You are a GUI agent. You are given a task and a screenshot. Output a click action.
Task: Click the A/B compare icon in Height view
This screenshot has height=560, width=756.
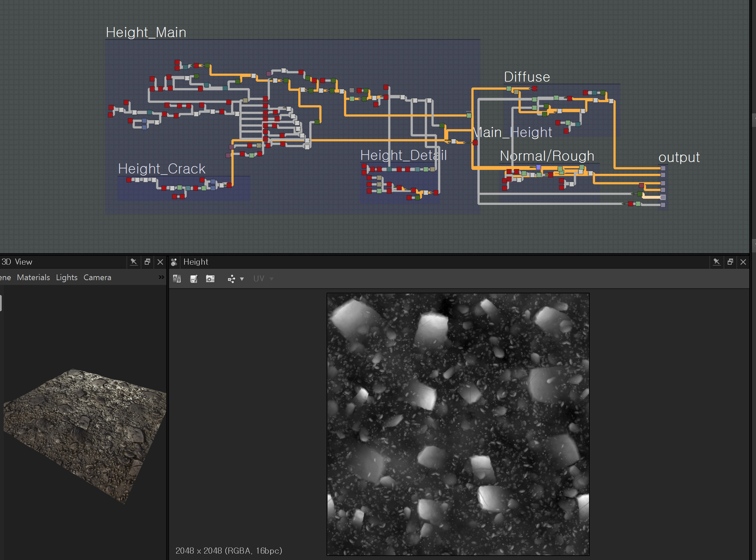pyautogui.click(x=177, y=279)
